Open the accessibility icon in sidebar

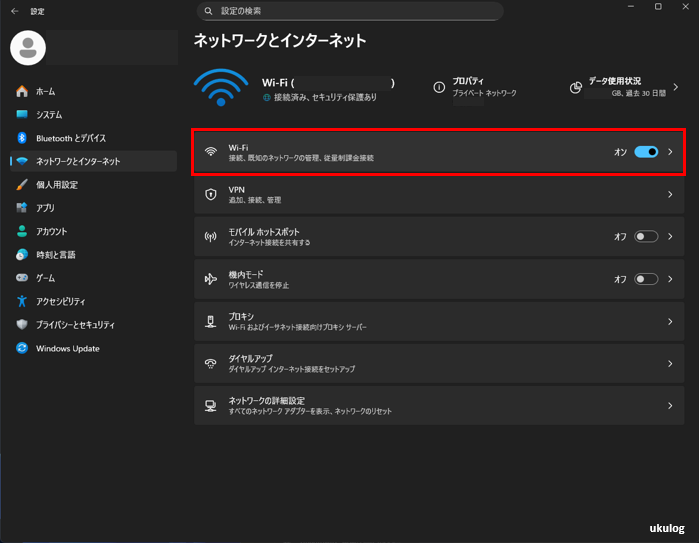tap(22, 301)
